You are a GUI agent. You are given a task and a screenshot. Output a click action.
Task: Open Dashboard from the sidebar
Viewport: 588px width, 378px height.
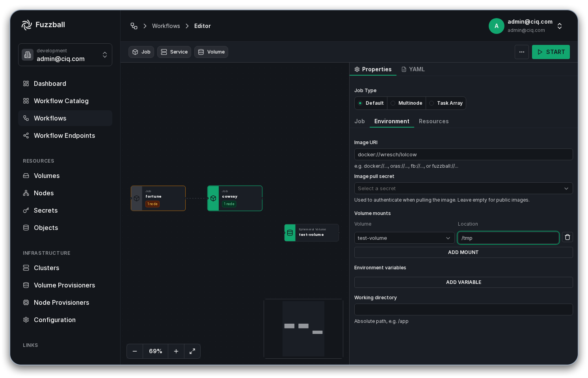click(x=65, y=83)
